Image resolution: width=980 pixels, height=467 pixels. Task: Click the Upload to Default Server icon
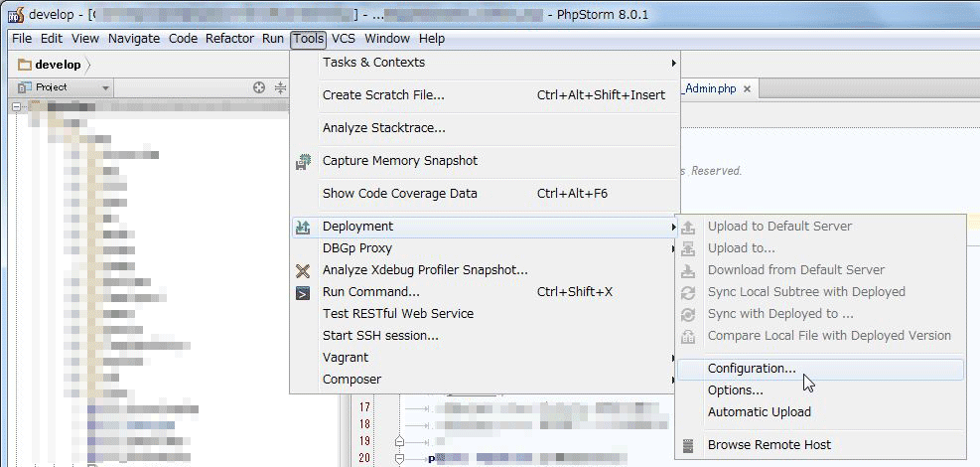pos(688,227)
